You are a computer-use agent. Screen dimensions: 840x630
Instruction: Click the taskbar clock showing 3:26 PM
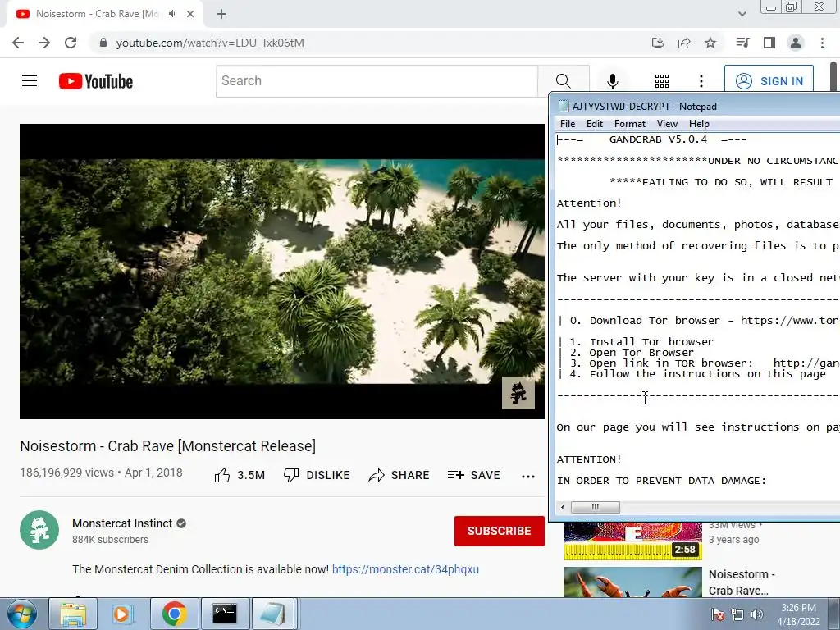coord(798,614)
